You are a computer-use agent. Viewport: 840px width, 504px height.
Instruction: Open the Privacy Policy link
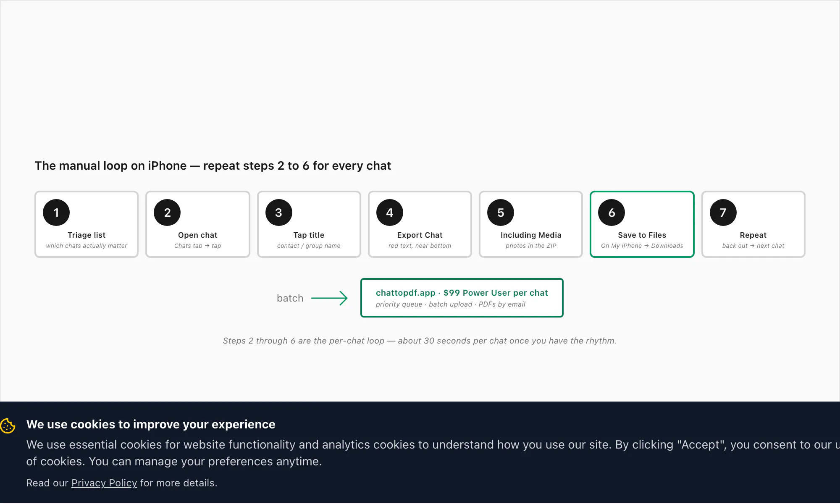click(x=104, y=483)
